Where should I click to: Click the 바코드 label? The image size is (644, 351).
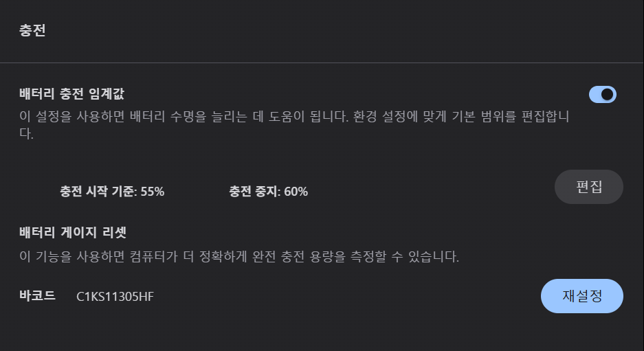point(37,296)
